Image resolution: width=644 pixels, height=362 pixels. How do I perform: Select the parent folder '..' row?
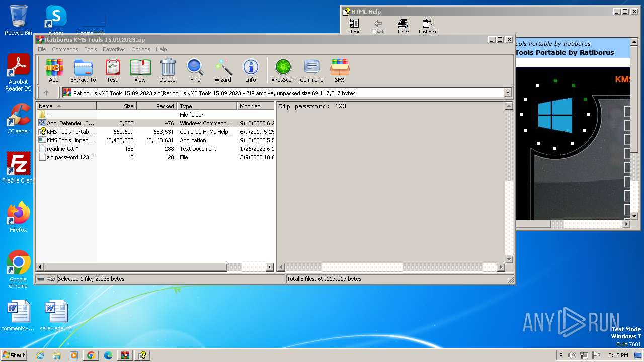[155, 115]
